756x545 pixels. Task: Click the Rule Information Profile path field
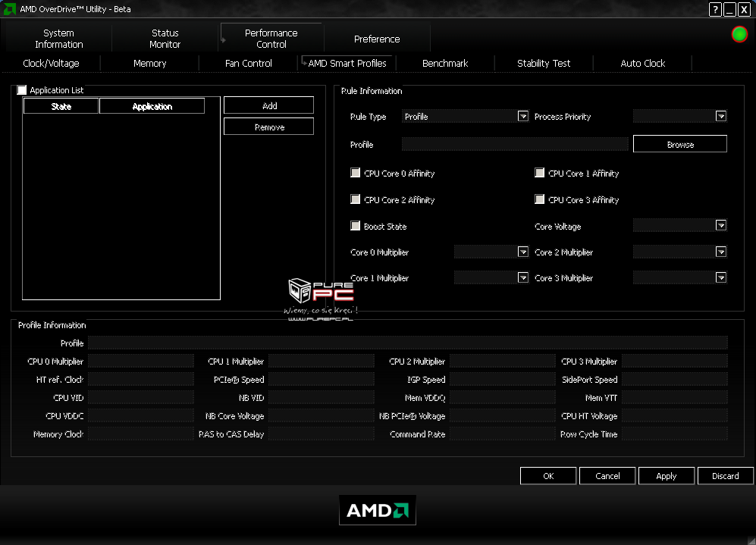click(515, 144)
